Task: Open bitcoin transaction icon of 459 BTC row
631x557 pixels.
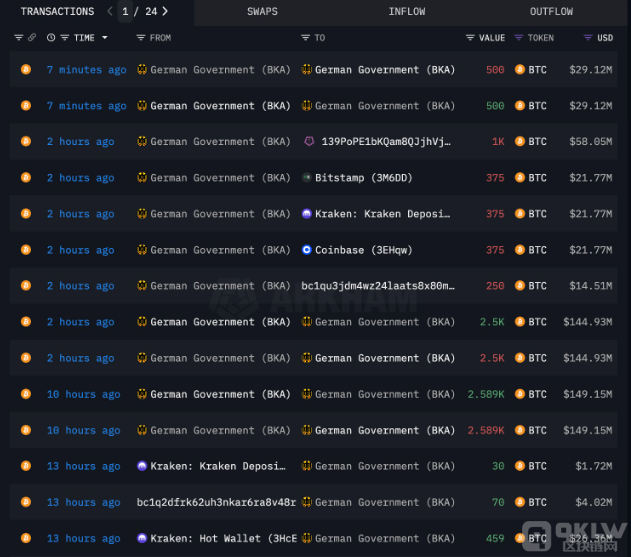Action: click(26, 538)
